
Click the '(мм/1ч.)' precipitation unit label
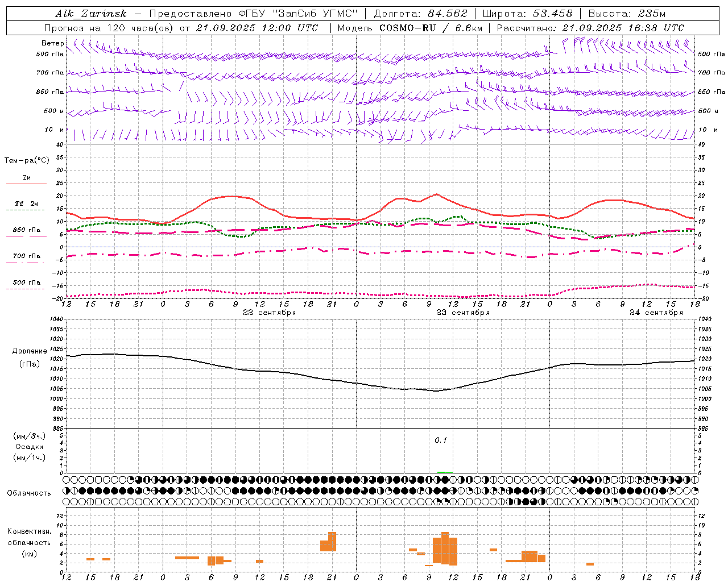(30, 458)
